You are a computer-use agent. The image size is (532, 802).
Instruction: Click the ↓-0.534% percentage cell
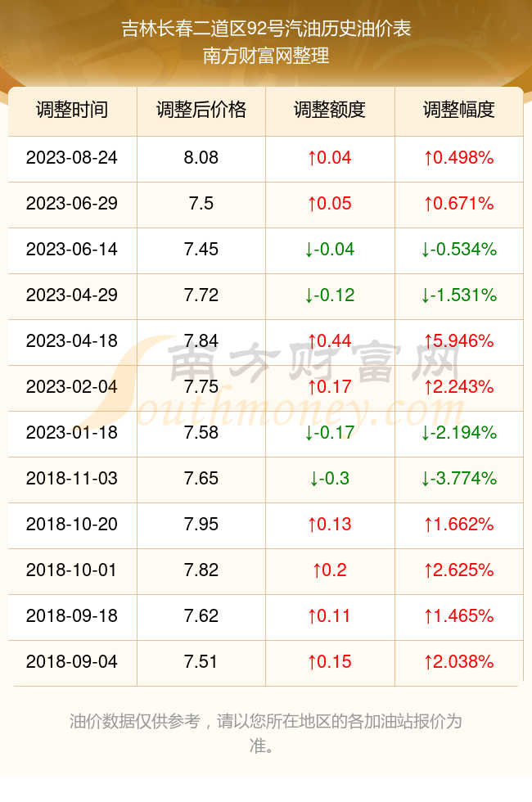point(459,249)
